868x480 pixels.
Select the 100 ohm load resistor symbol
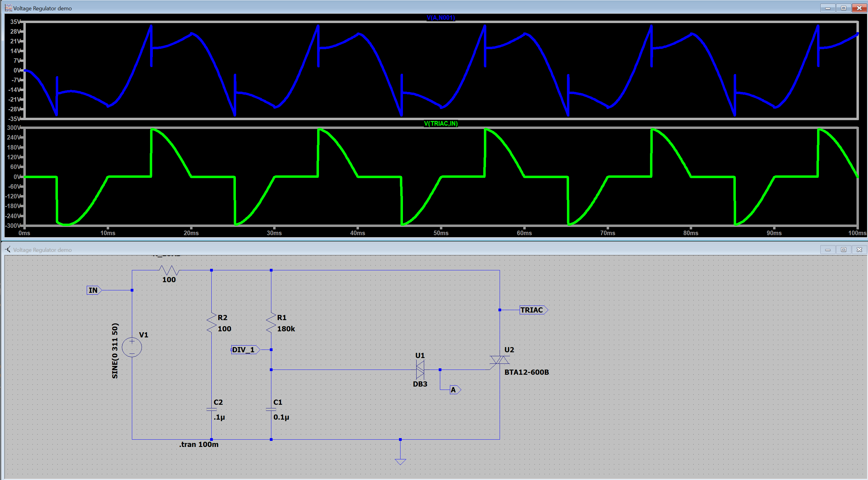(x=169, y=270)
